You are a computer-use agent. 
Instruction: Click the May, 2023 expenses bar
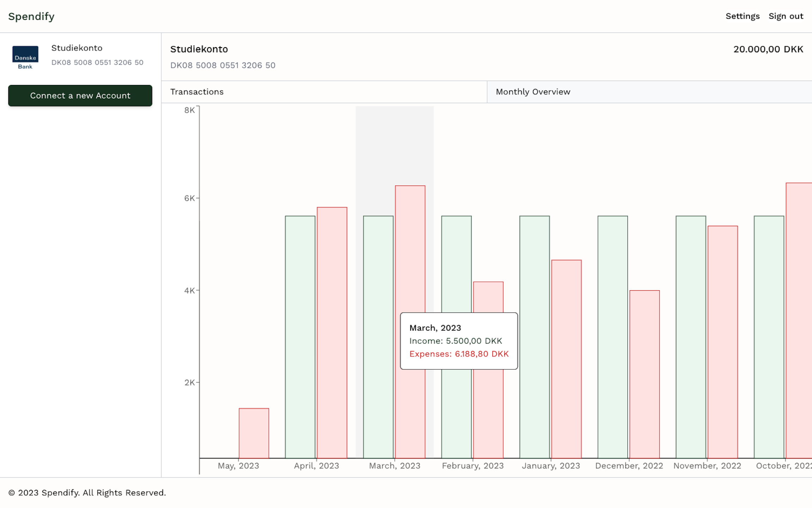[254, 433]
